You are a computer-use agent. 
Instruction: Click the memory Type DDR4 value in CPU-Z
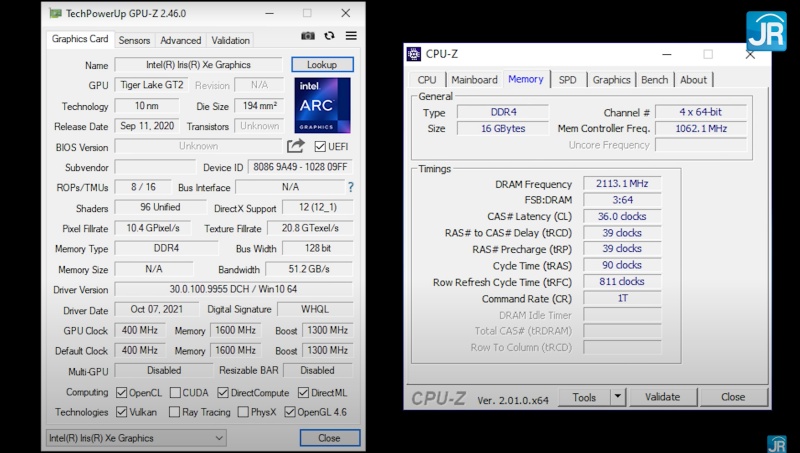[503, 112]
